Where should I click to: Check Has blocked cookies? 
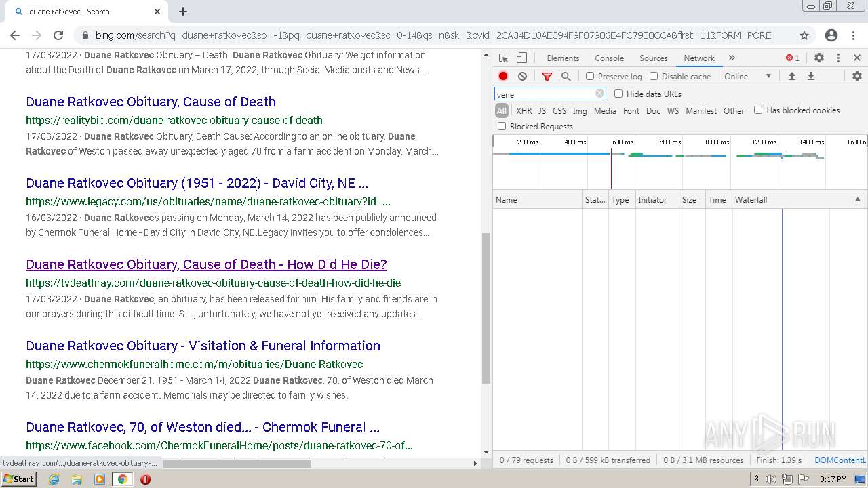758,110
